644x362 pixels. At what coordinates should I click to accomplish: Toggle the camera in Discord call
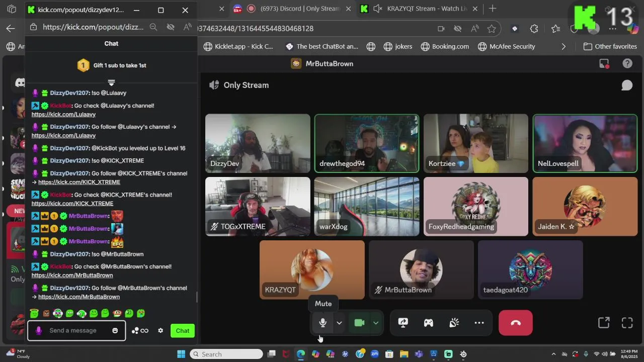(359, 323)
